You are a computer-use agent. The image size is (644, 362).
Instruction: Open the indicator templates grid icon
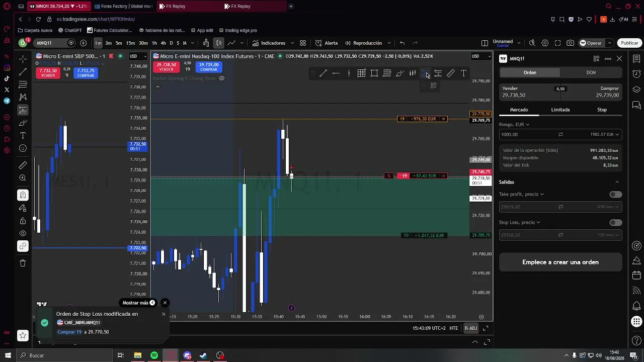pyautogui.click(x=303, y=43)
